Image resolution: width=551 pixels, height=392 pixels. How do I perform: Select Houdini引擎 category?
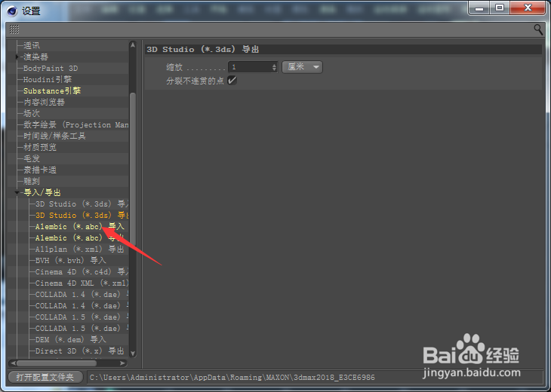click(48, 79)
